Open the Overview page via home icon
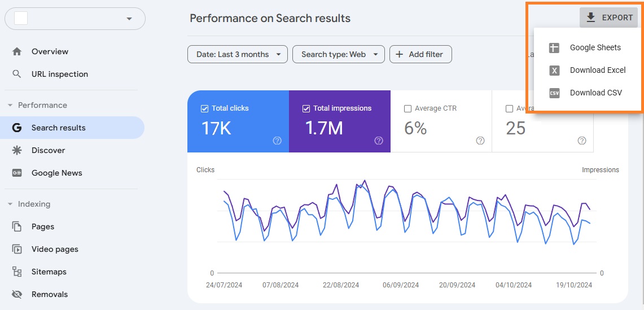 [x=16, y=51]
